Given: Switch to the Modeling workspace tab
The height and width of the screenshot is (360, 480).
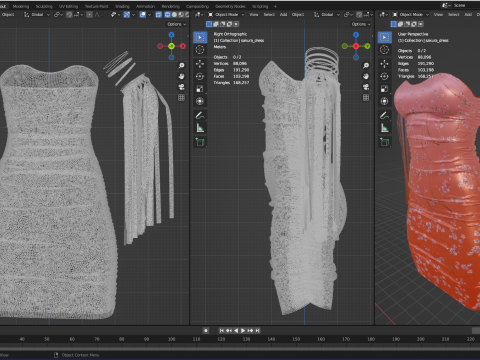Looking at the screenshot, I should click(x=21, y=6).
